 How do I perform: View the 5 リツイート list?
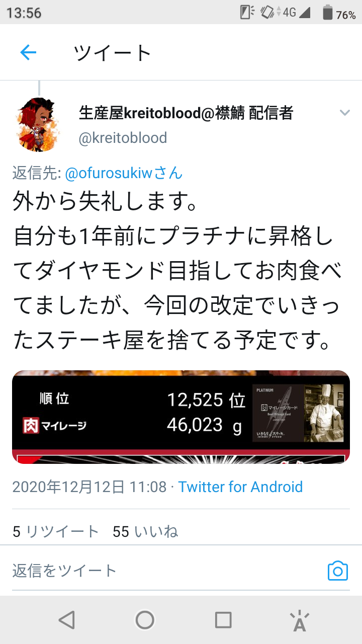point(56,531)
